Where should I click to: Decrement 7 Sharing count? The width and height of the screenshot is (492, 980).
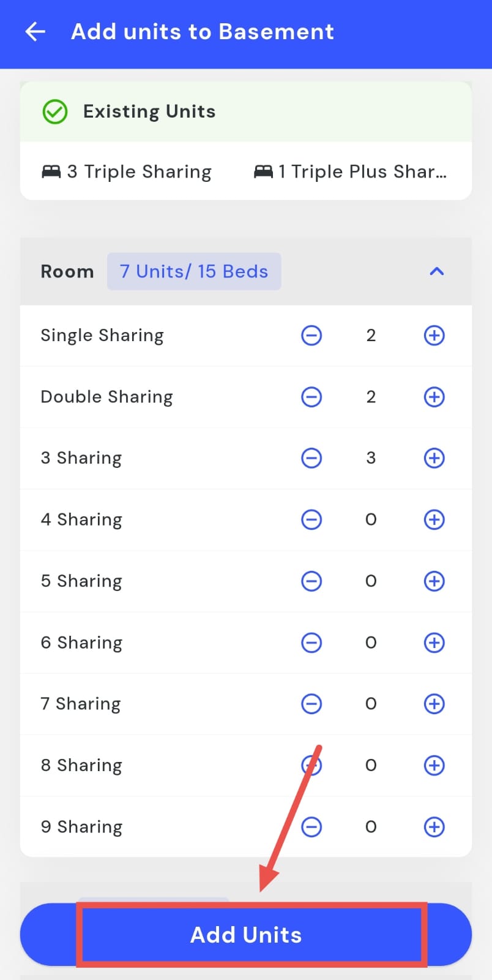(x=311, y=704)
